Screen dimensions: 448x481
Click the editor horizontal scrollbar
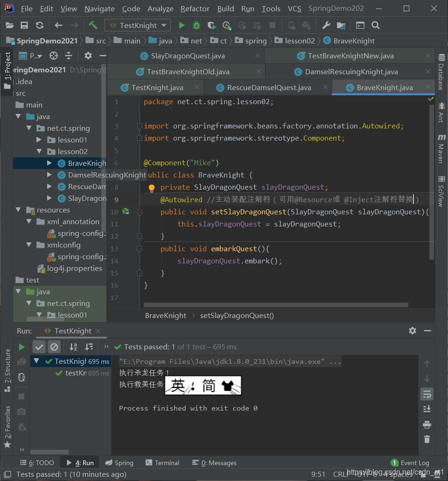pos(276,305)
